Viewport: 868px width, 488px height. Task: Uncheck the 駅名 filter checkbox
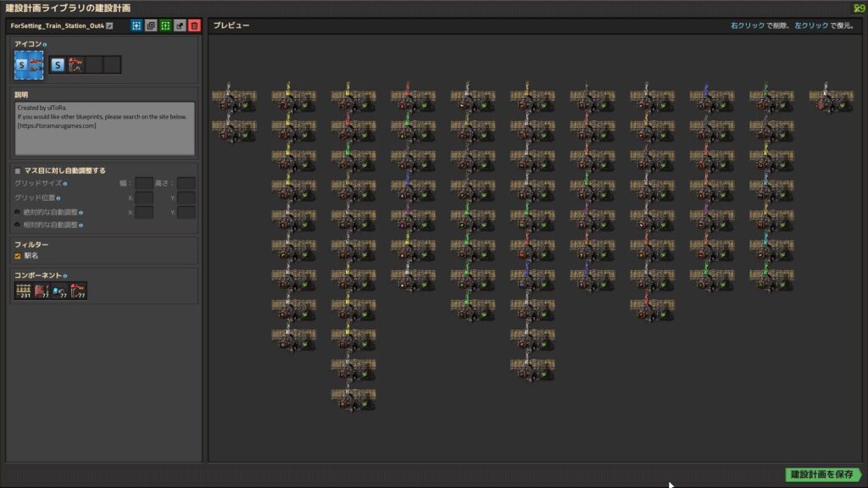(18, 256)
